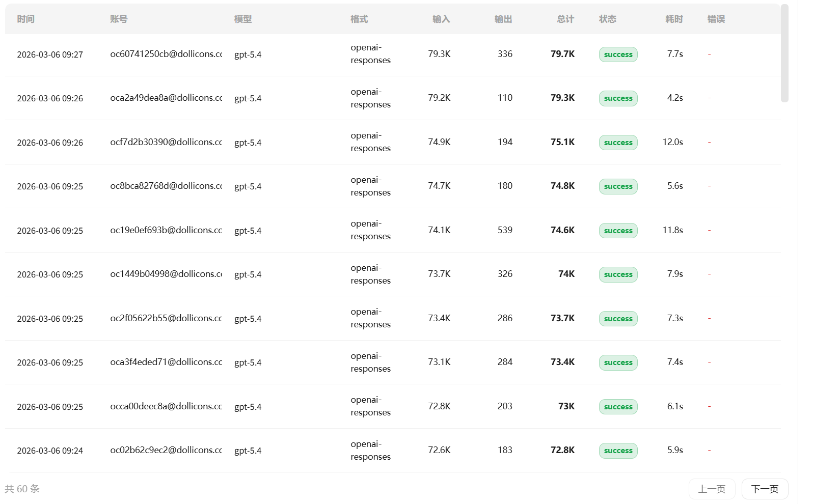814x504 pixels.
Task: Click success badge in 09:24 row
Action: pos(618,451)
